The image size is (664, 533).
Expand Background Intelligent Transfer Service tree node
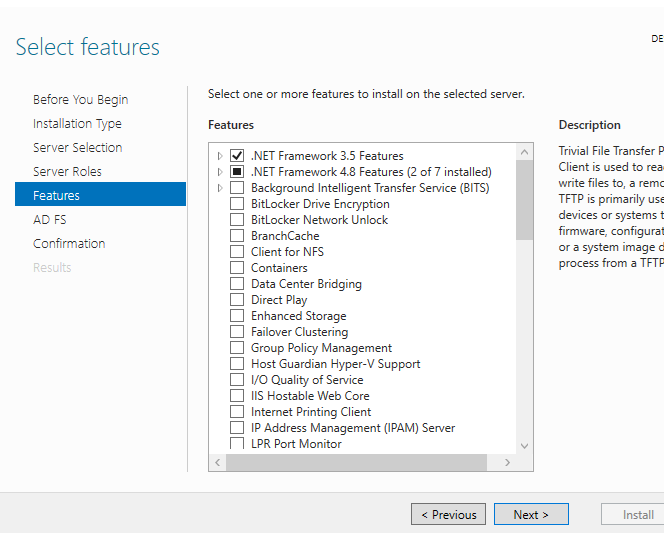[220, 188]
